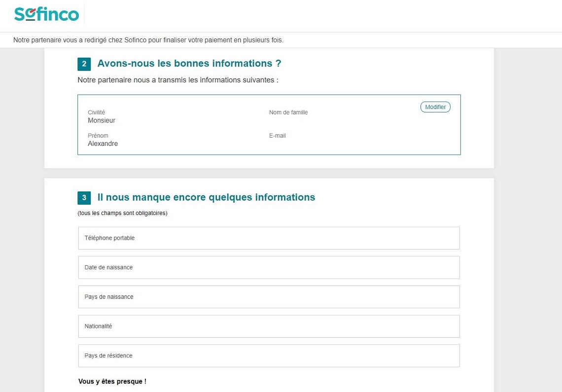Click the partner redirect notification banner
The width and height of the screenshot is (562, 392).
tap(148, 40)
